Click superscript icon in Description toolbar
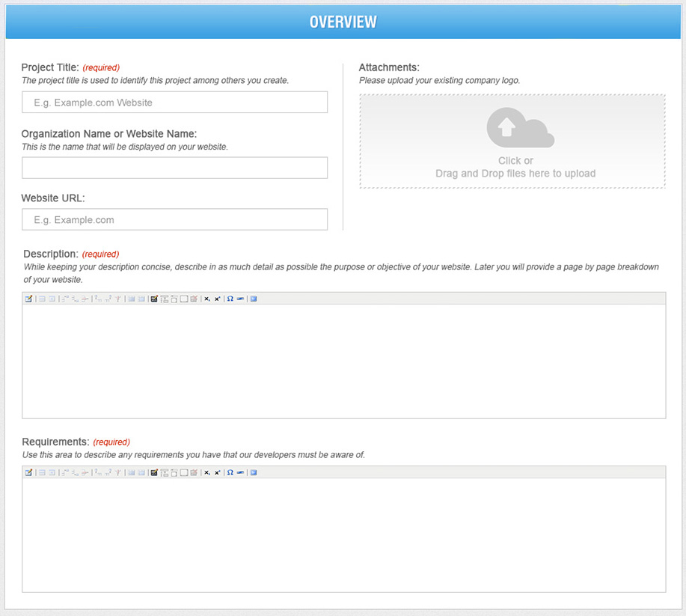 (217, 299)
